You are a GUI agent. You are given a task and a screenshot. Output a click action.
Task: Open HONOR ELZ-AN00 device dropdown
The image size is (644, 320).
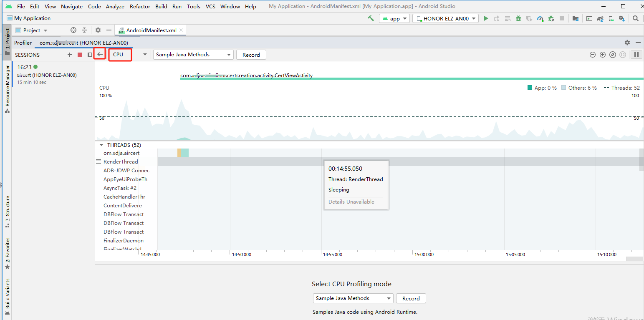tap(445, 18)
